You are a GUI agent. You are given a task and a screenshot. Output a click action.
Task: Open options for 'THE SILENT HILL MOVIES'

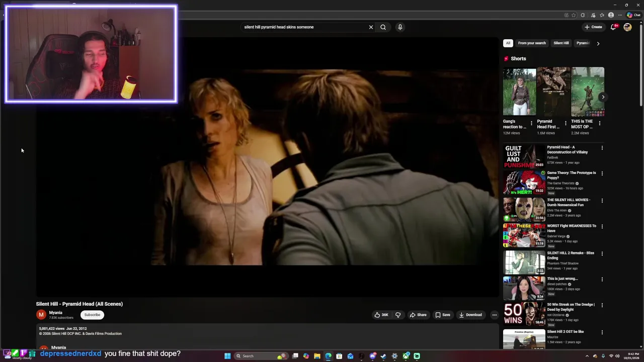[602, 201]
